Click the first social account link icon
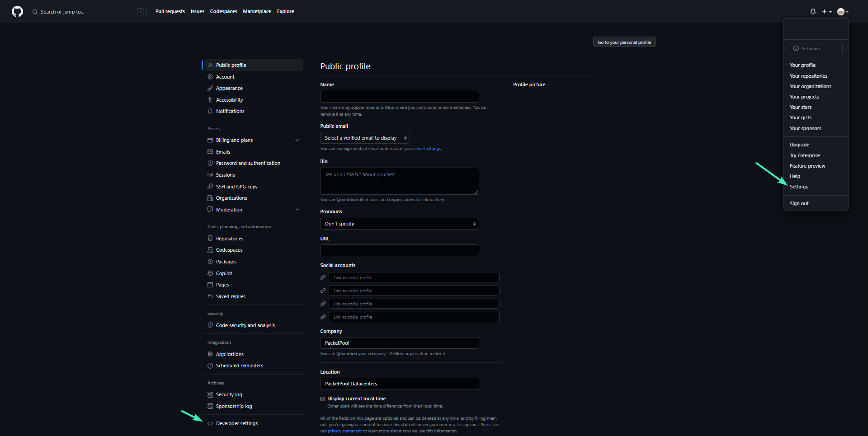 tap(323, 277)
